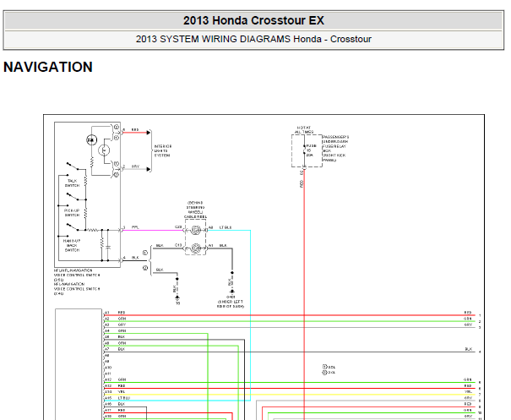Click the 'FUSE 15 20A' label

tap(311, 150)
